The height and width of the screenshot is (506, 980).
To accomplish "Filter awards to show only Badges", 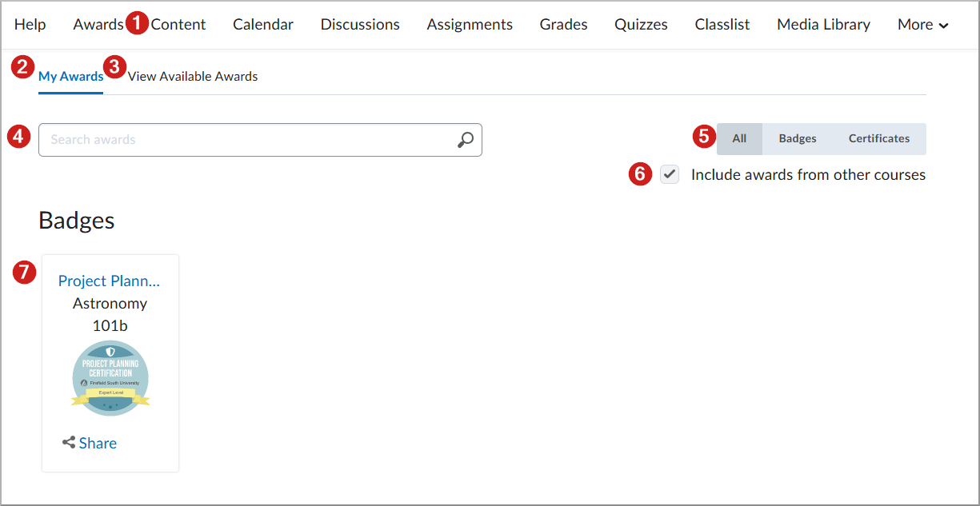I will click(797, 138).
